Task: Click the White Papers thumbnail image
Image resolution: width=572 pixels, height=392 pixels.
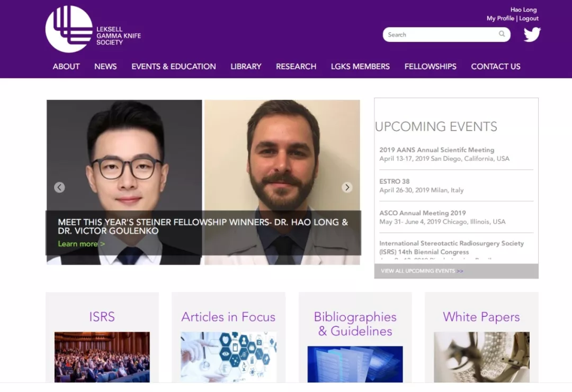Action: tap(481, 357)
